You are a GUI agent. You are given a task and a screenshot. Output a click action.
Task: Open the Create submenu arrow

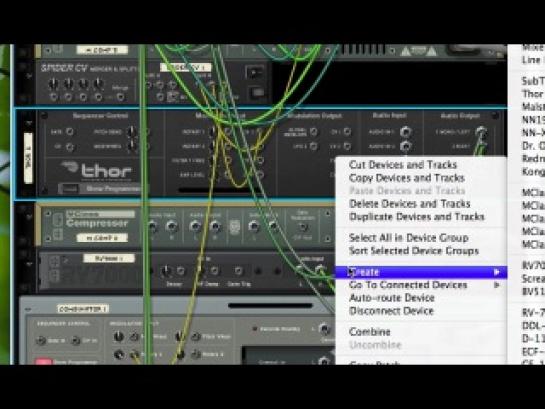coord(497,272)
